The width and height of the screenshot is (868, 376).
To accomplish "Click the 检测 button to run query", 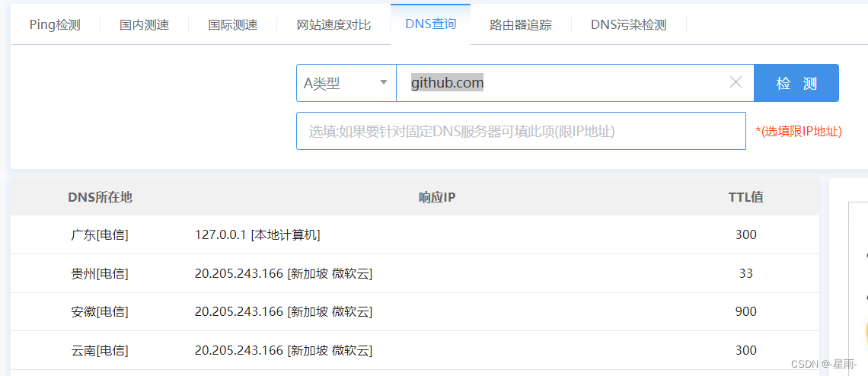I will pyautogui.click(x=796, y=83).
